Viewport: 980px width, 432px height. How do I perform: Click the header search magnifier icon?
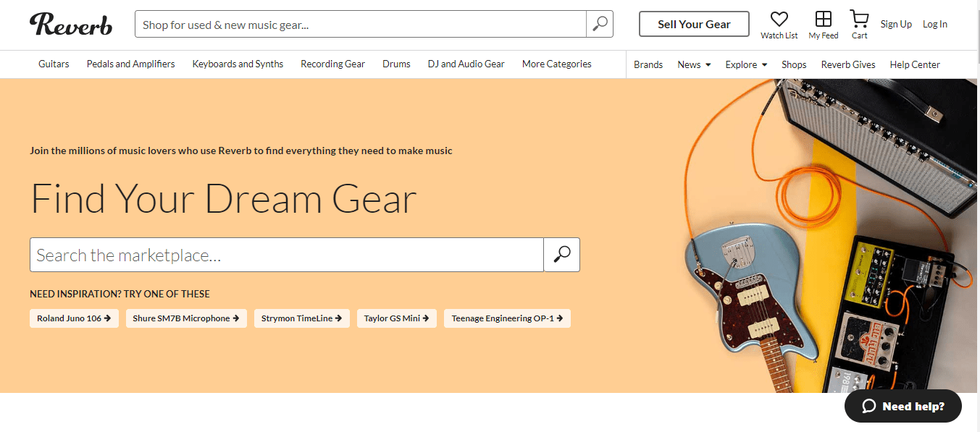[x=600, y=24]
